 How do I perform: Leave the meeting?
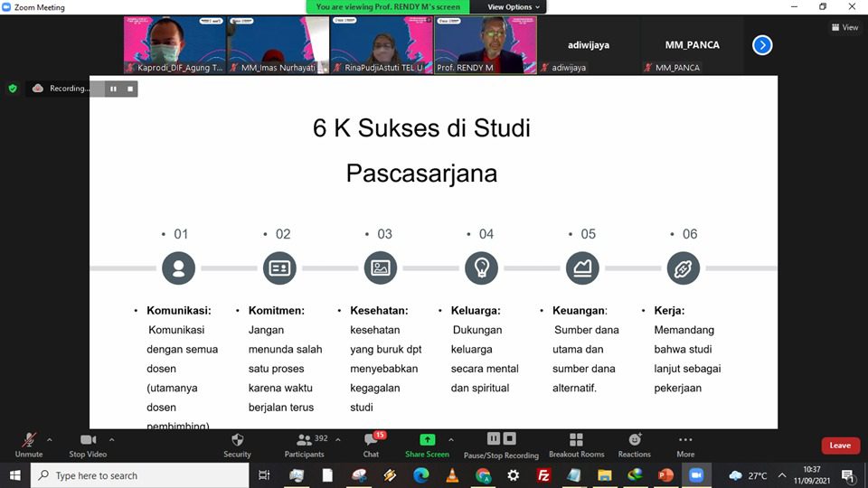point(840,446)
